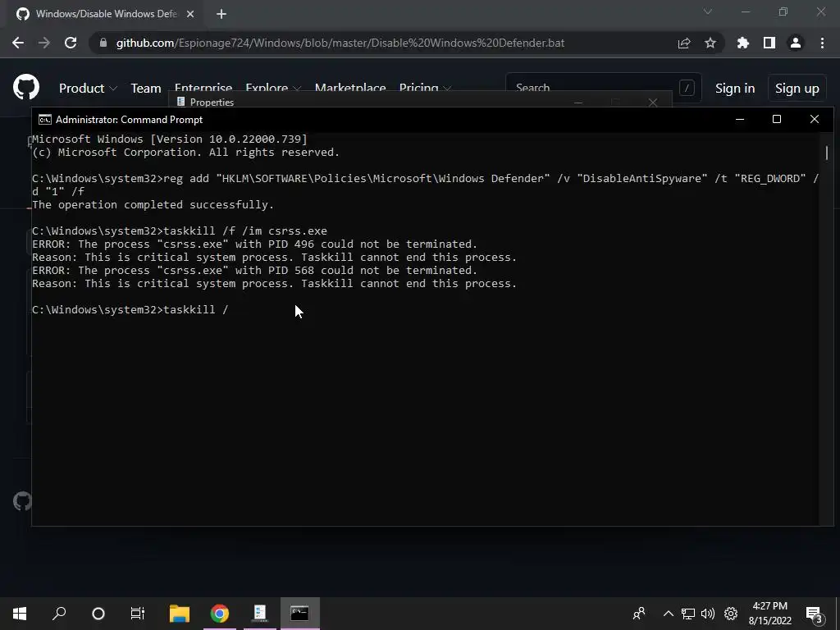Show hidden tray icons chevron
Screen dimensions: 840x630
pos(668,614)
